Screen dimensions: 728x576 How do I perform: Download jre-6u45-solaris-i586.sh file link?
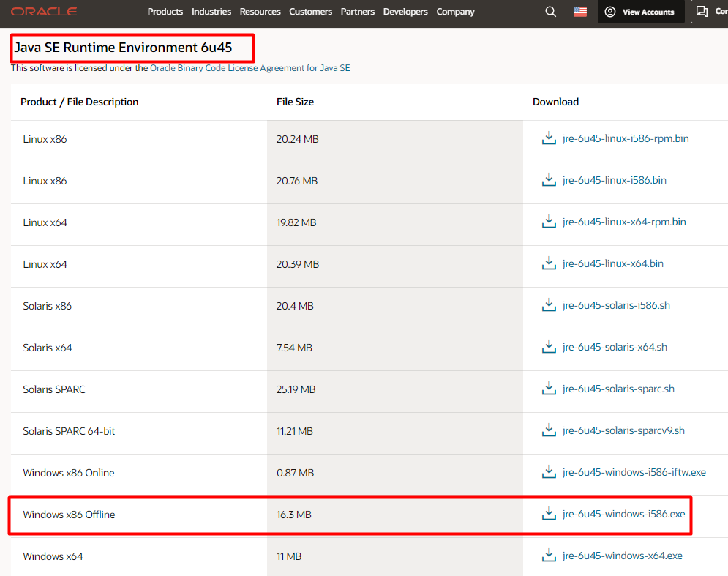pos(616,306)
